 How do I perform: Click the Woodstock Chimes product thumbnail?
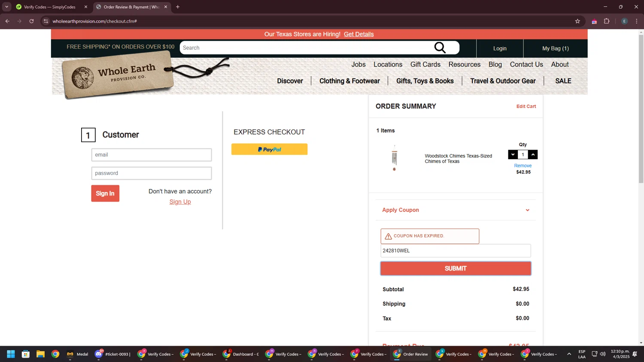[x=394, y=158]
